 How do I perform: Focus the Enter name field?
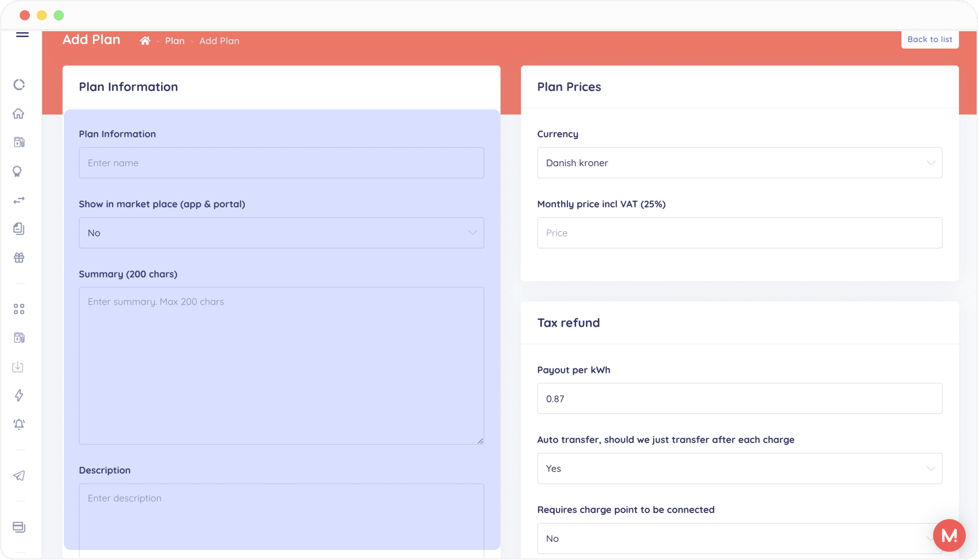point(281,163)
